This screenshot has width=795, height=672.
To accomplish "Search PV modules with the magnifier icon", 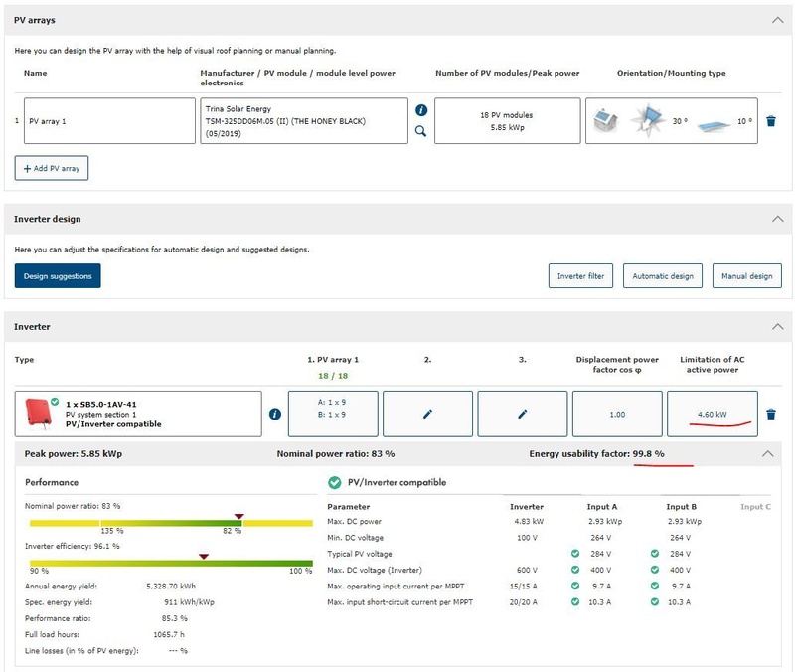I will (420, 131).
